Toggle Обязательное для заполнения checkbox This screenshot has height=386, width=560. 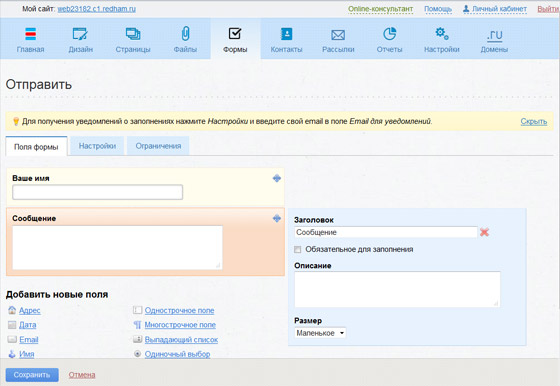pos(298,250)
